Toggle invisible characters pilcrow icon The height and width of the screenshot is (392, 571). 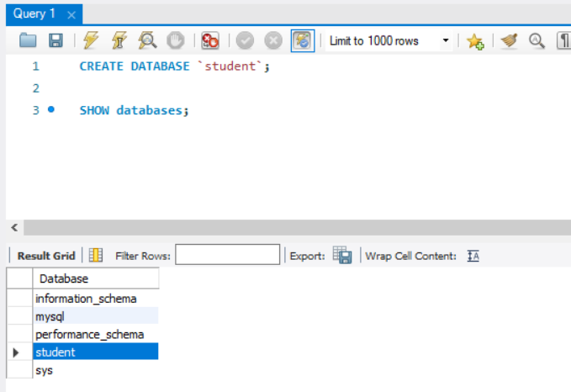click(563, 40)
